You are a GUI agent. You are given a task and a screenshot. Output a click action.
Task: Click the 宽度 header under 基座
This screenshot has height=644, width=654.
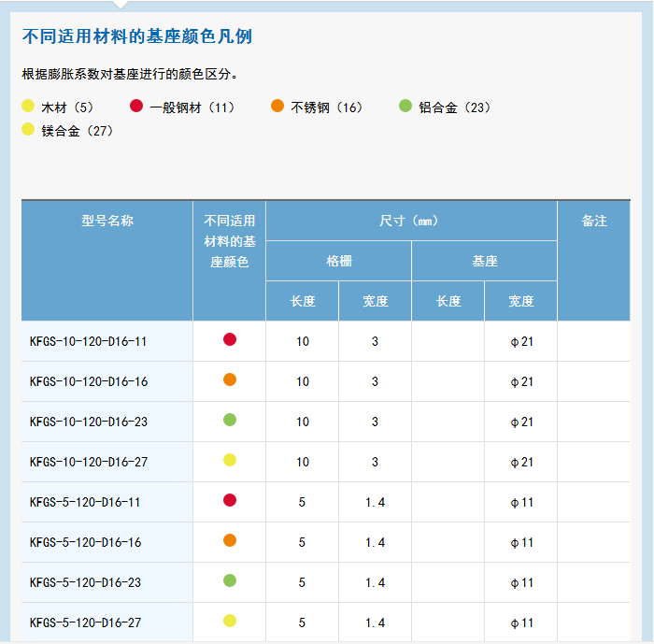521,301
